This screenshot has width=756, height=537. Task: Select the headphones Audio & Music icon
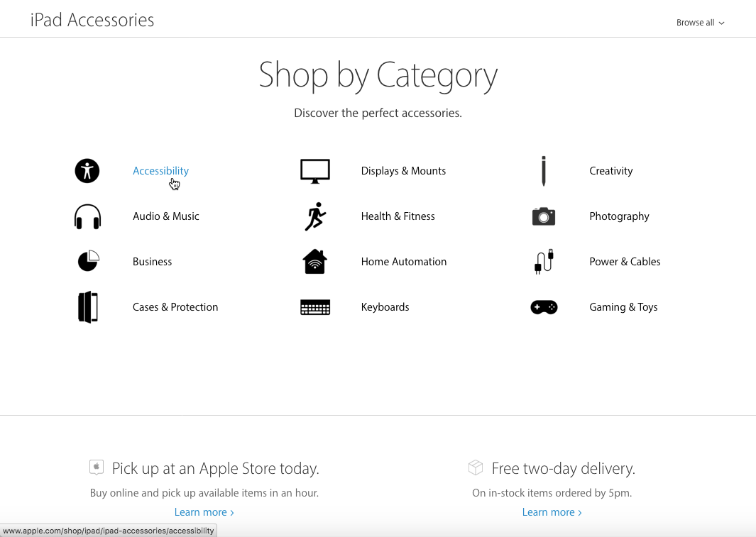pyautogui.click(x=88, y=217)
